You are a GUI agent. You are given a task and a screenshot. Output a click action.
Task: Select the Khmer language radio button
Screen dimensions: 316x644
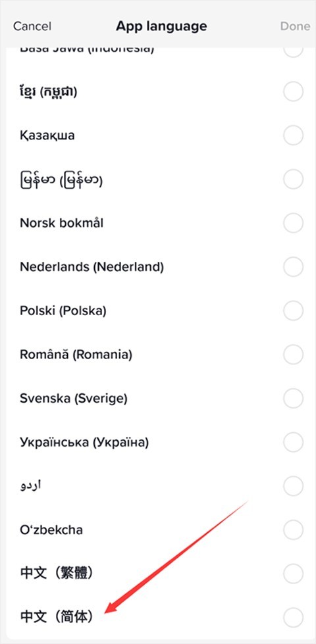pyautogui.click(x=294, y=91)
